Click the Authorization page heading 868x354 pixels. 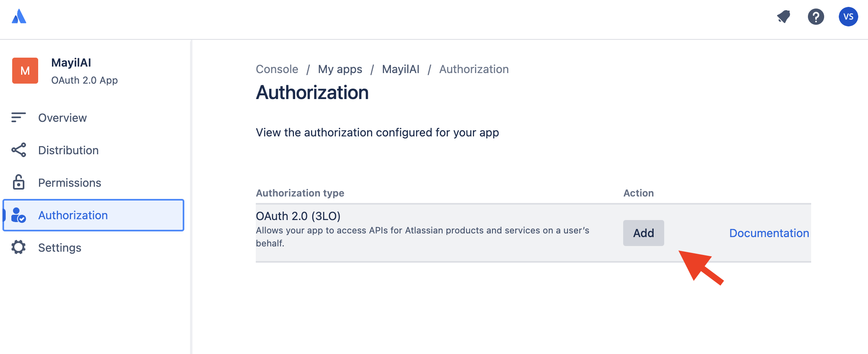(312, 93)
